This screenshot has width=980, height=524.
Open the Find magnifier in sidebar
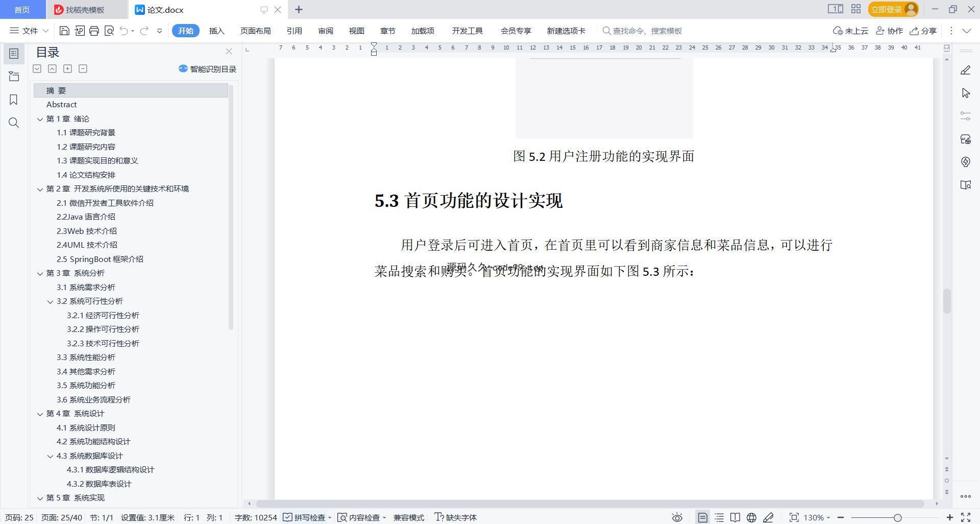click(x=14, y=123)
